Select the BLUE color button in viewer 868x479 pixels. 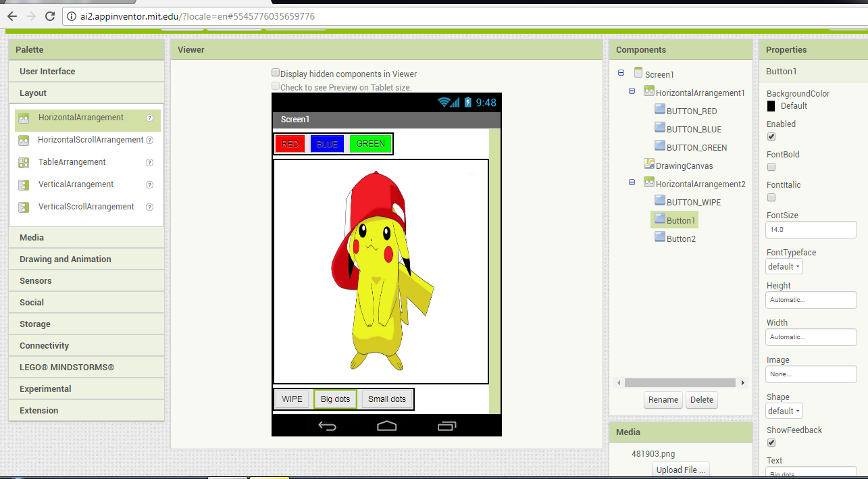coord(327,144)
